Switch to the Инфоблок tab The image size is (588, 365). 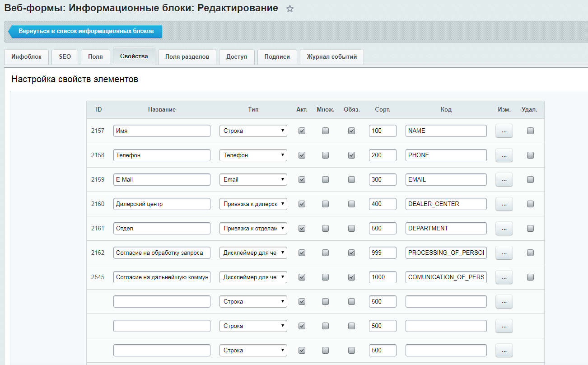pos(26,57)
